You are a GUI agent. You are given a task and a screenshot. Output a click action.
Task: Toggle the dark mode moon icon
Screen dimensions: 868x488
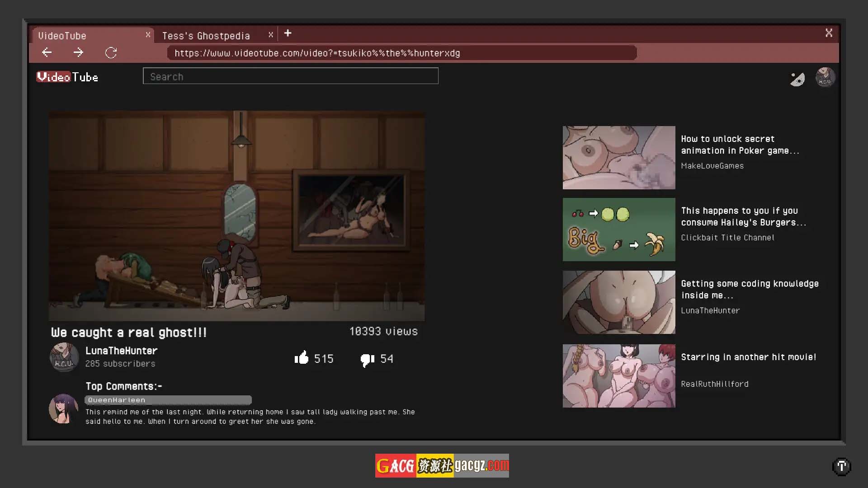click(797, 79)
